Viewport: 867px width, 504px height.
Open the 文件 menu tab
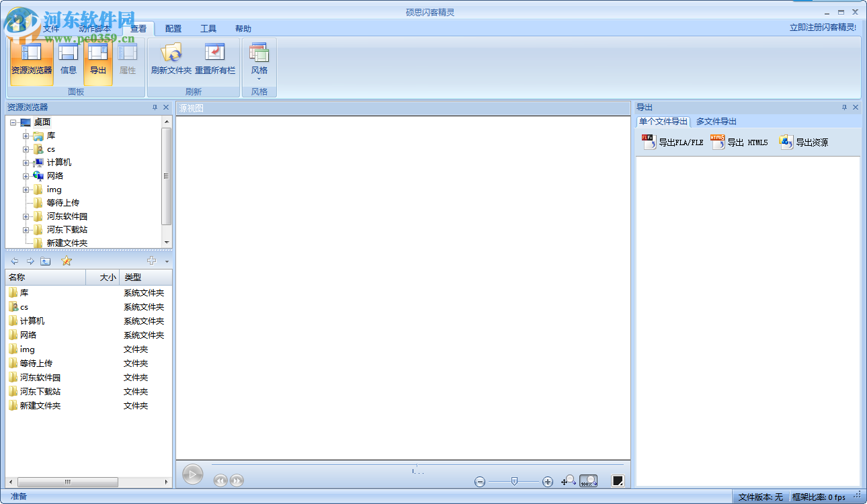pyautogui.click(x=51, y=28)
